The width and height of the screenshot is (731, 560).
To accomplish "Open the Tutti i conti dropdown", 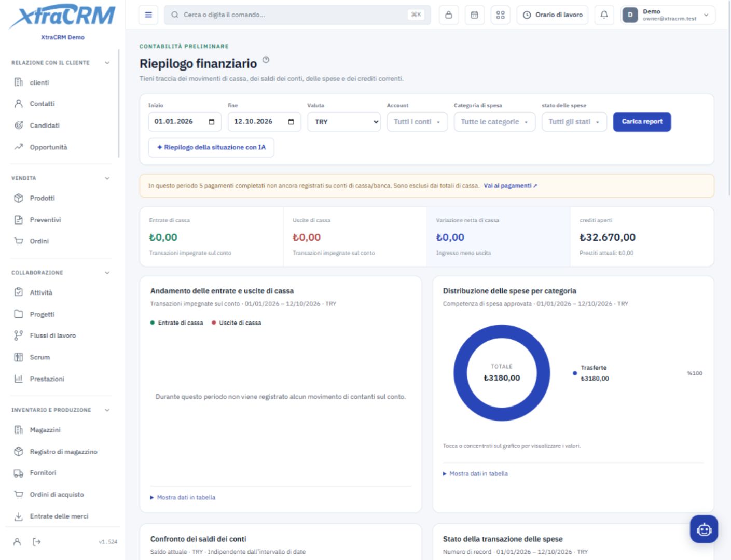I will point(417,122).
